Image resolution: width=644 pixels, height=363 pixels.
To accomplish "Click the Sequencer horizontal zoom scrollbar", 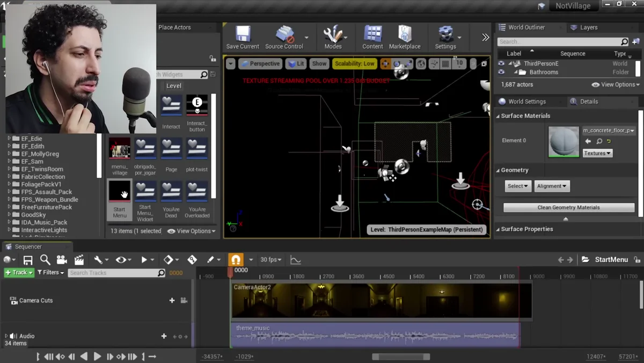I will click(x=401, y=357).
